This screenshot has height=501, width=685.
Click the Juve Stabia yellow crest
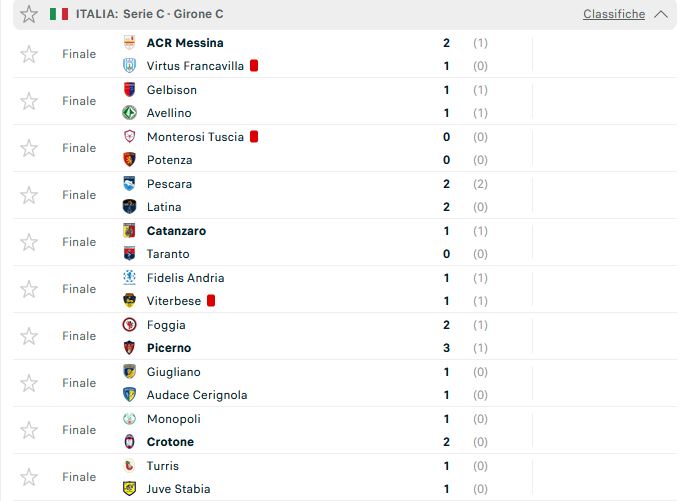click(129, 488)
